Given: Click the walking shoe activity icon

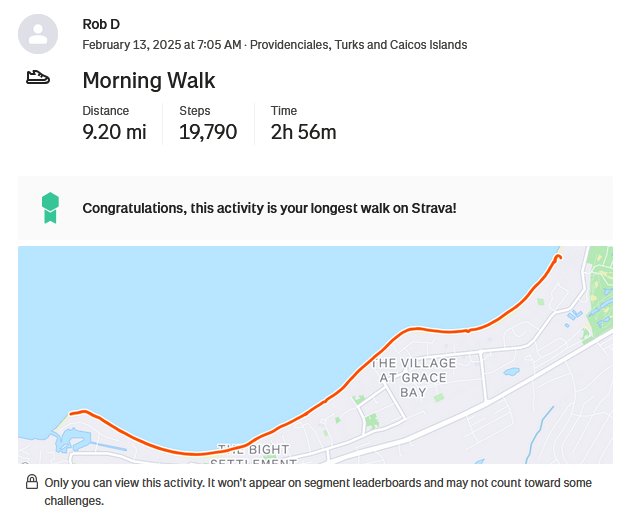Looking at the screenshot, I should click(38, 77).
